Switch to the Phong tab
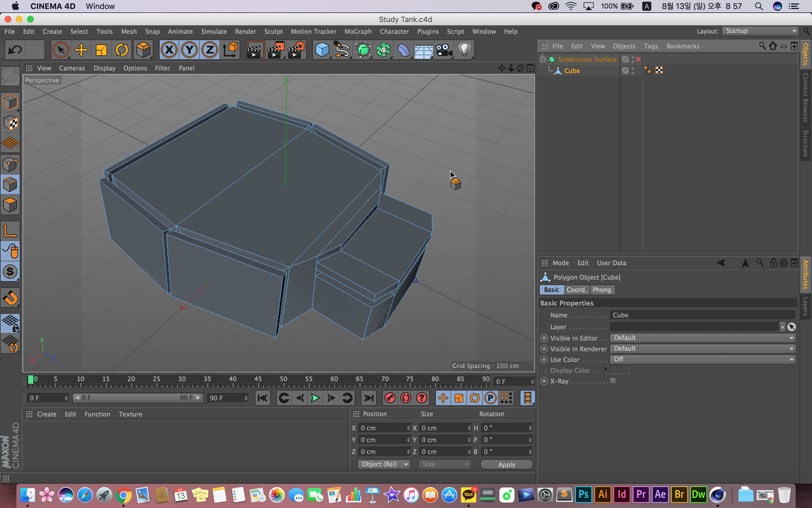Image resolution: width=812 pixels, height=508 pixels. point(602,290)
